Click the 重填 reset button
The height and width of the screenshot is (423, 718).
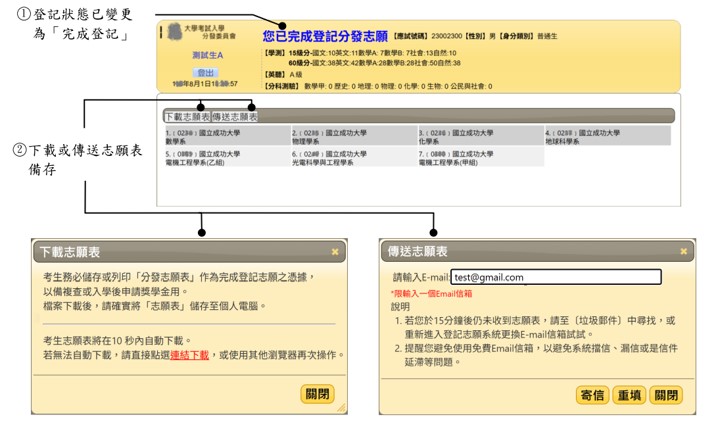[x=629, y=395]
